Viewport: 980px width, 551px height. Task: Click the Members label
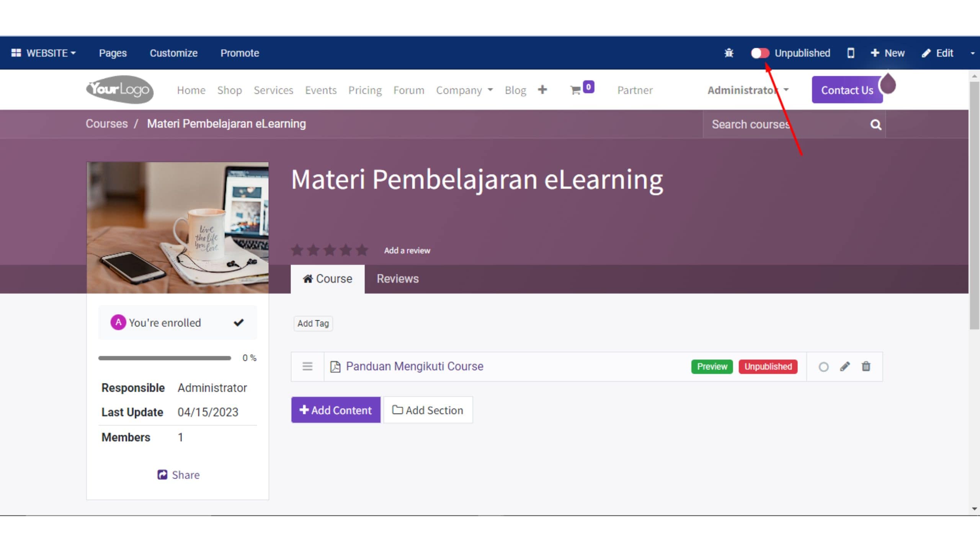(126, 437)
